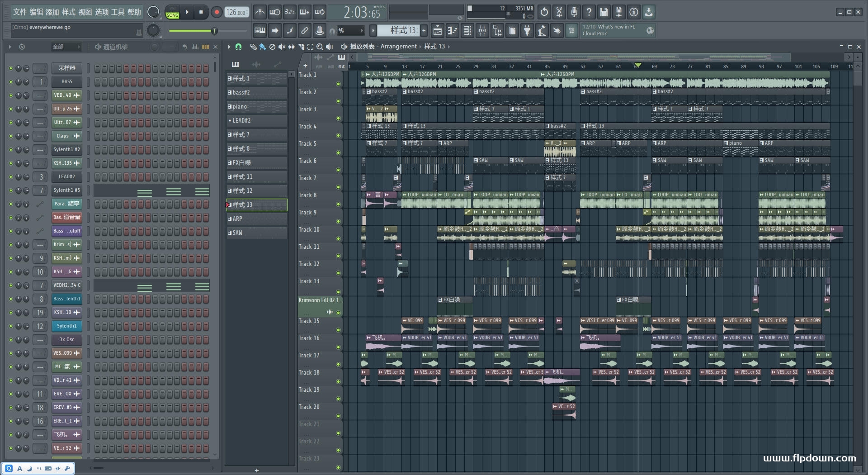Click the metronome icon in the toolbar
The image size is (868, 475).
pyautogui.click(x=259, y=12)
